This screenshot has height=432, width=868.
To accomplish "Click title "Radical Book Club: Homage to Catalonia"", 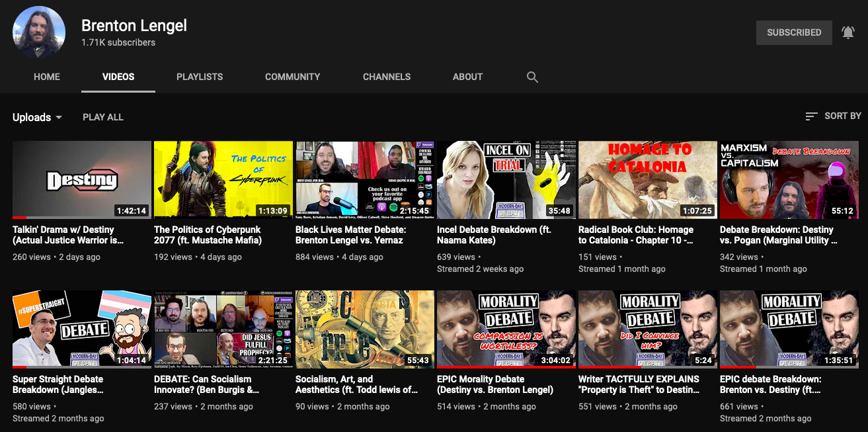I will (x=636, y=235).
